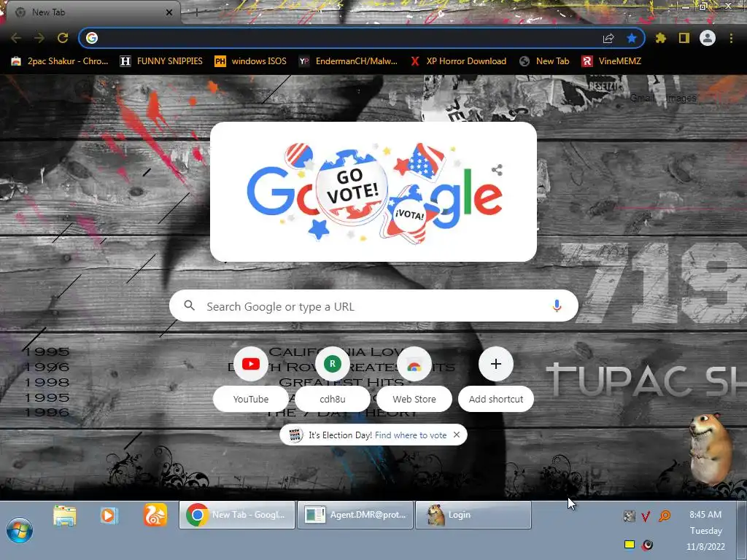Open the VineMEMZ bookmark
Viewport: 747px width, 560px height.
coord(612,61)
